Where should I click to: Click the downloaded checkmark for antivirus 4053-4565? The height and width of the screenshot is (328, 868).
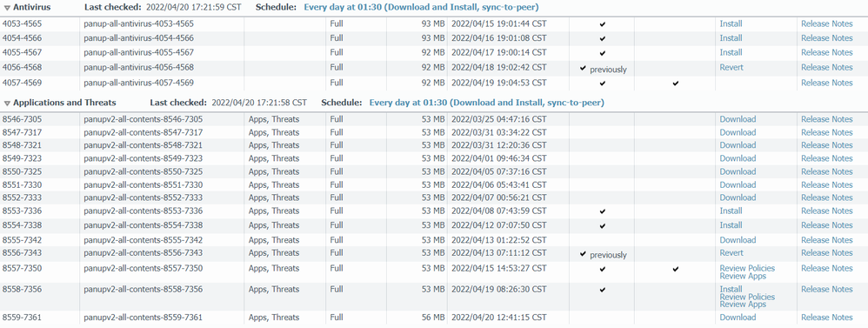click(602, 24)
